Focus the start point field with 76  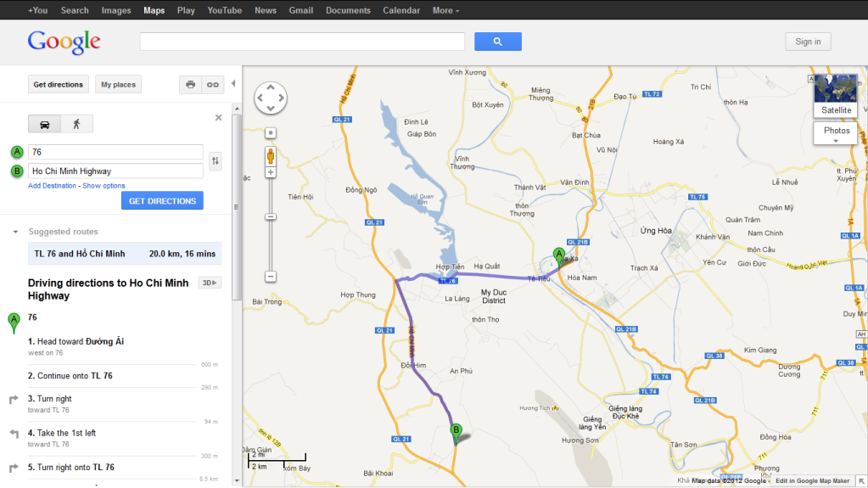(115, 152)
